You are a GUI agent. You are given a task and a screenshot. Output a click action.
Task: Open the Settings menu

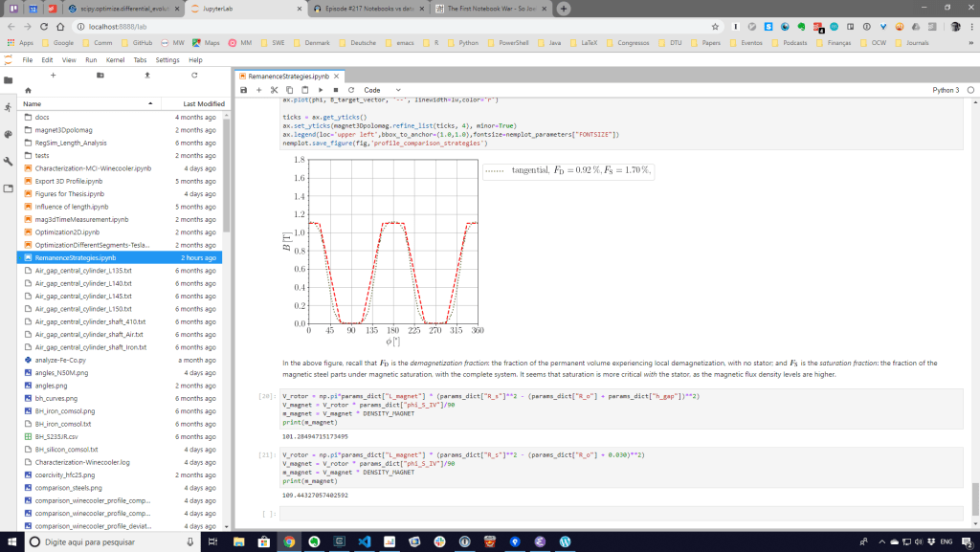click(x=167, y=59)
